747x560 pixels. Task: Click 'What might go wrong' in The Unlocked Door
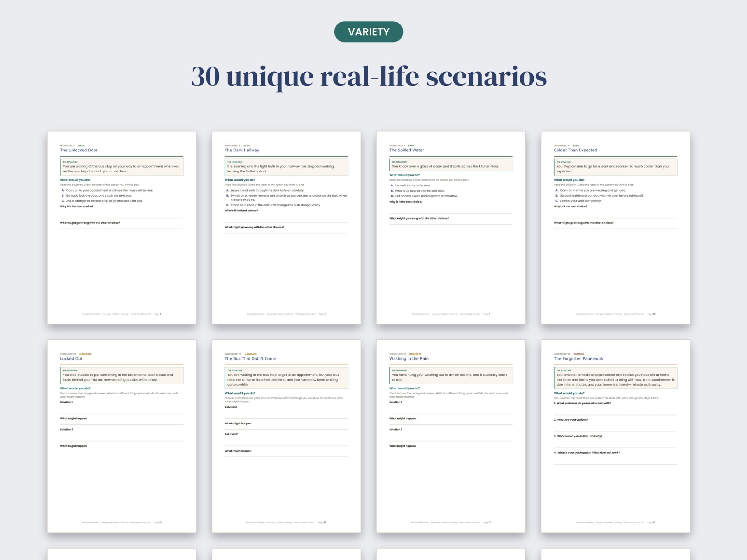pos(90,223)
